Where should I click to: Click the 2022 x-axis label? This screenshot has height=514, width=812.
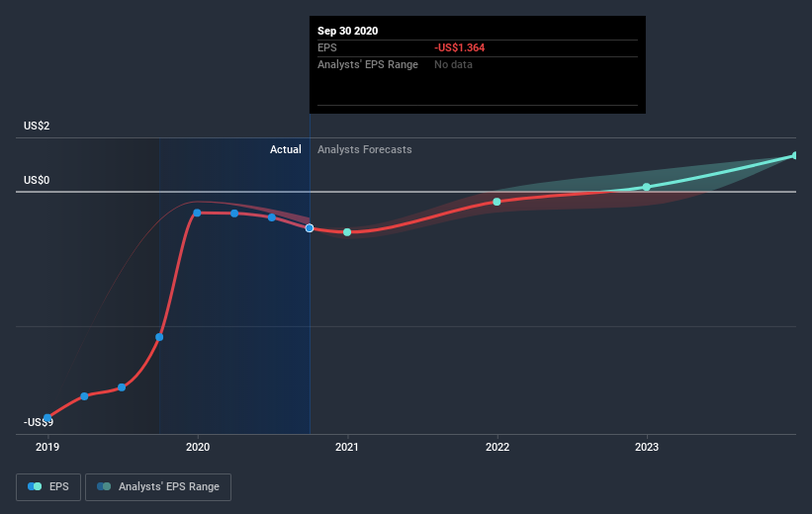[497, 447]
